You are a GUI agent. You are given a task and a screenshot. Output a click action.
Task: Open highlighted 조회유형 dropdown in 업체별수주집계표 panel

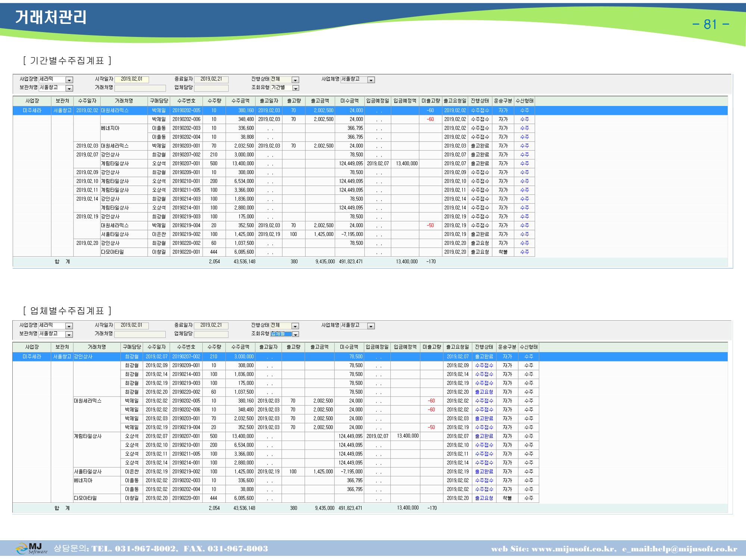pos(296,335)
